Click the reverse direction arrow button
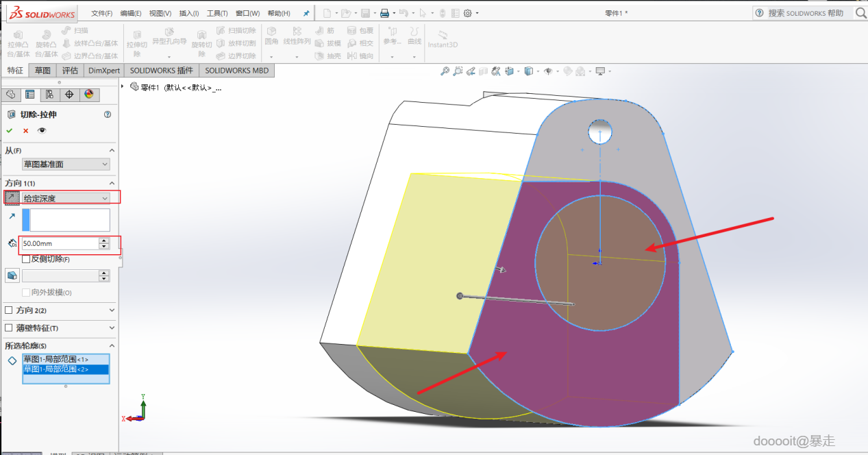 click(x=12, y=198)
